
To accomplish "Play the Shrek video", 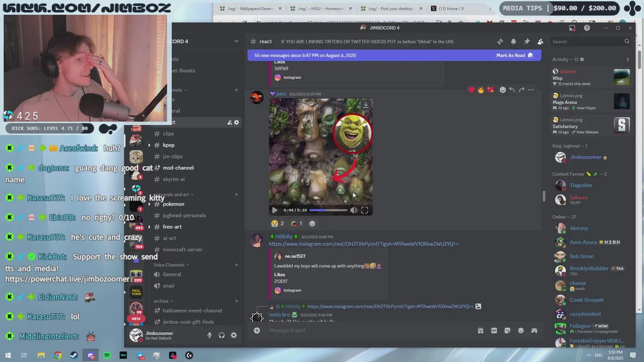I will (x=274, y=210).
